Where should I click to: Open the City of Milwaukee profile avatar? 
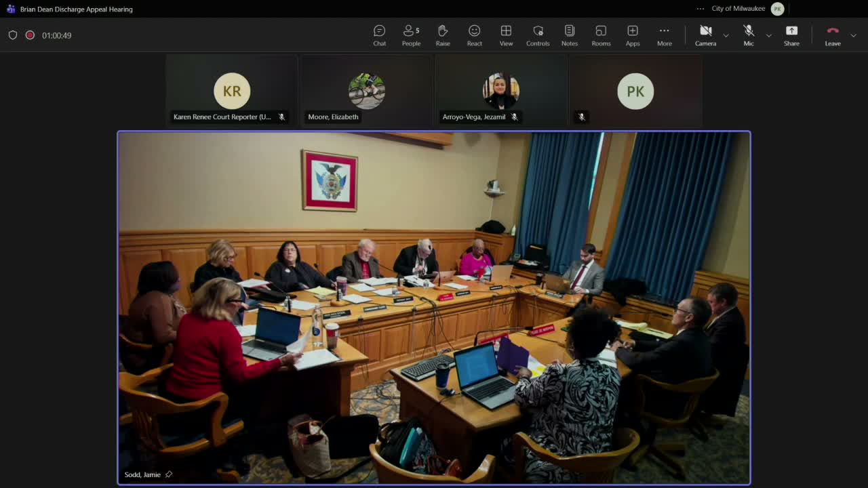point(777,8)
